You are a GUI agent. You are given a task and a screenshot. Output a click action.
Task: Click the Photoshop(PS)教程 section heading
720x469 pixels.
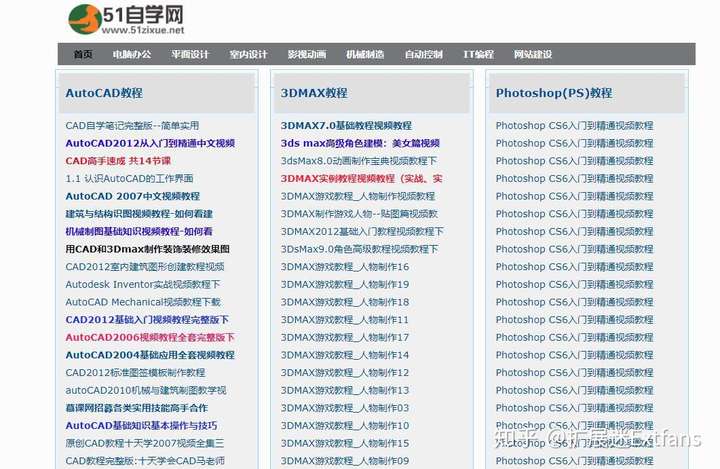click(x=554, y=93)
